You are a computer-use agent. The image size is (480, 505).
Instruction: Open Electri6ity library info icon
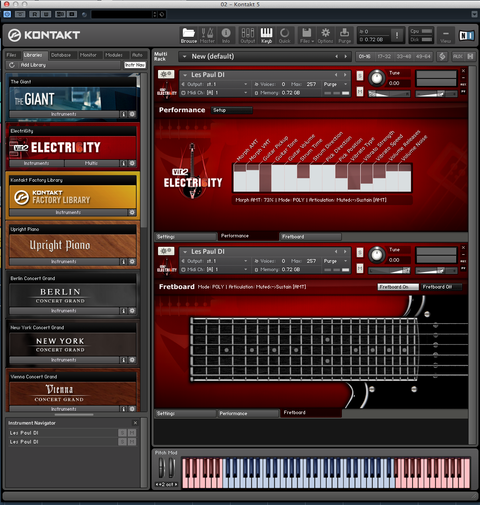123,163
